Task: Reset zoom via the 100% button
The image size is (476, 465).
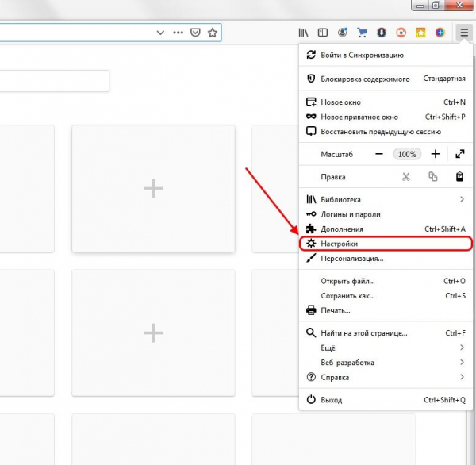Action: [x=407, y=154]
